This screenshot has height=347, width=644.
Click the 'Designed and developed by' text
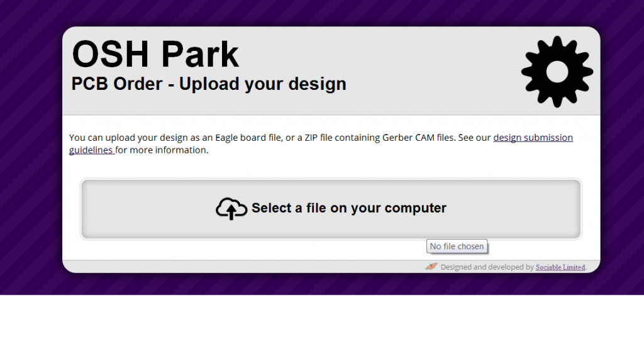tap(487, 267)
